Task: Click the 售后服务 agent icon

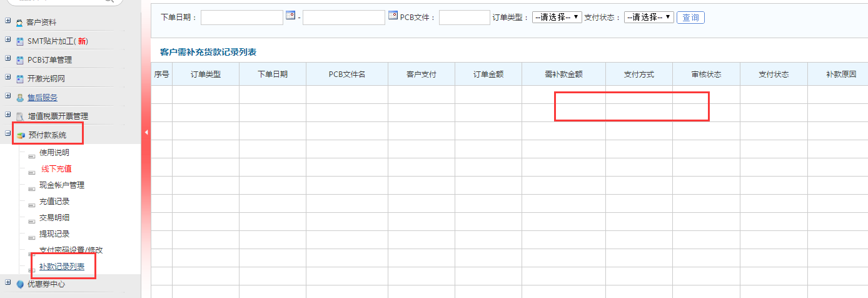Action: pyautogui.click(x=19, y=98)
